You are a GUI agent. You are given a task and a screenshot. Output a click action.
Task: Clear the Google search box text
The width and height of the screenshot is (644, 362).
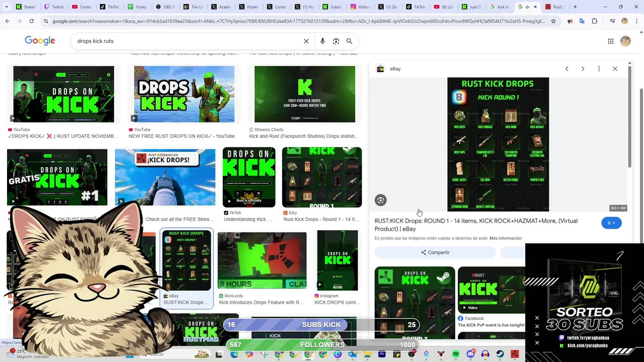306,41
